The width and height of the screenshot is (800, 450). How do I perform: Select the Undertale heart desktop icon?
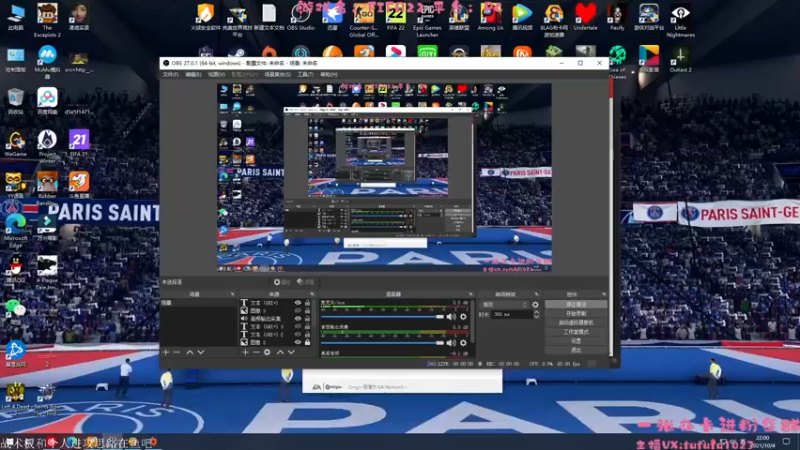point(585,17)
